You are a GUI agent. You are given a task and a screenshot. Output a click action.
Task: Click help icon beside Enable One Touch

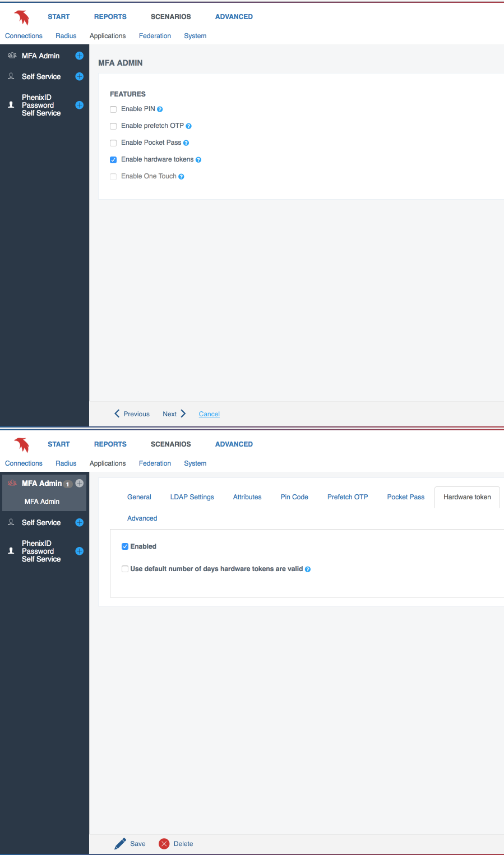(x=181, y=177)
